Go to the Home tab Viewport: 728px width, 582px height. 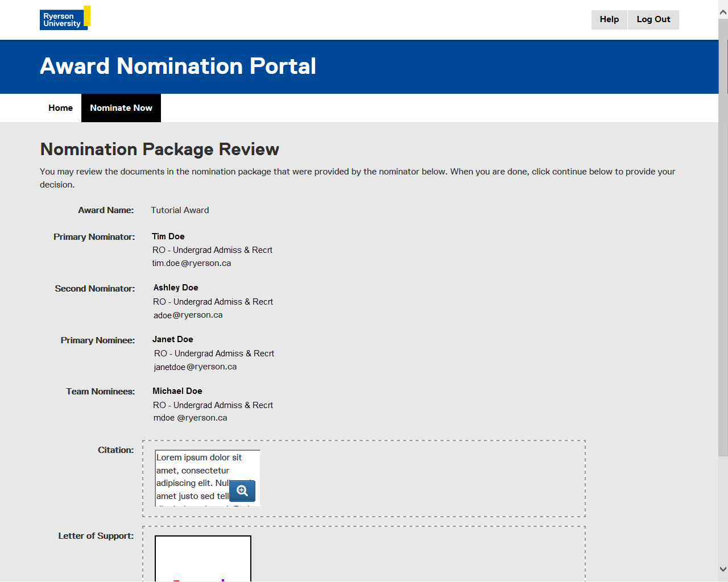60,108
